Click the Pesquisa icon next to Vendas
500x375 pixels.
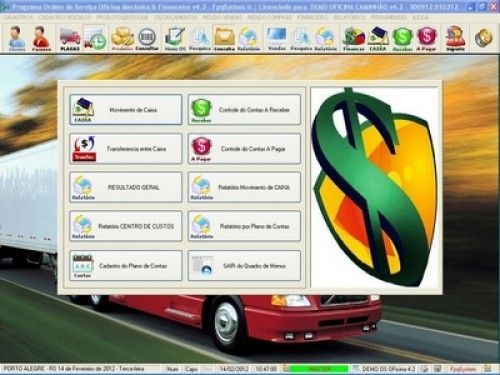click(301, 38)
